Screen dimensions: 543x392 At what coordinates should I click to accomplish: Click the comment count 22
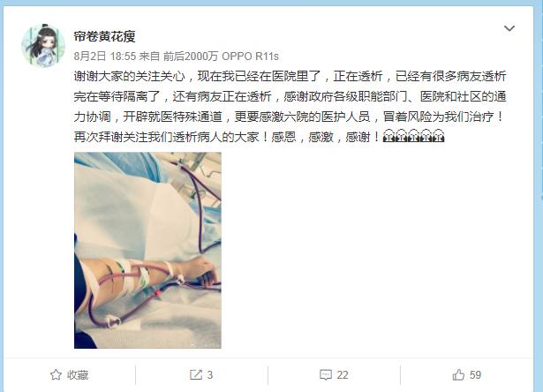(x=343, y=374)
